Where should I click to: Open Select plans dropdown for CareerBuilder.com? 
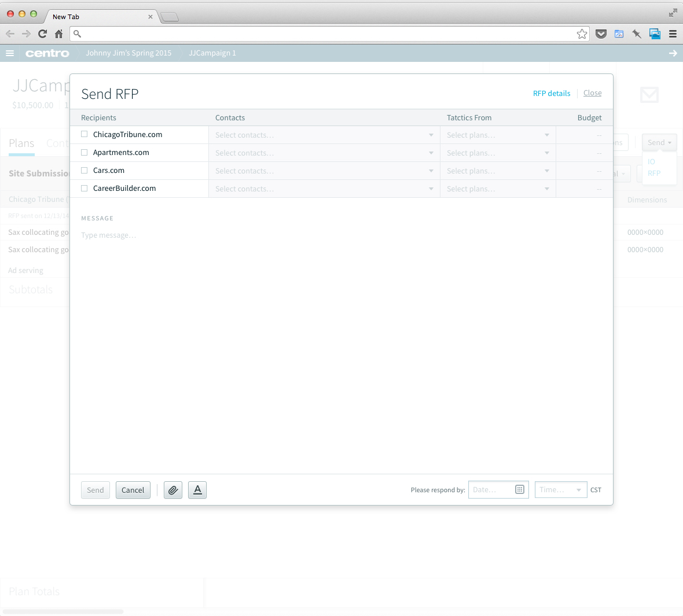498,189
